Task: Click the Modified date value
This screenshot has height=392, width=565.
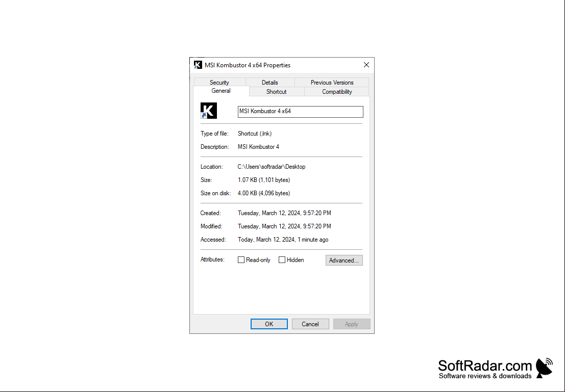Action: click(x=284, y=226)
